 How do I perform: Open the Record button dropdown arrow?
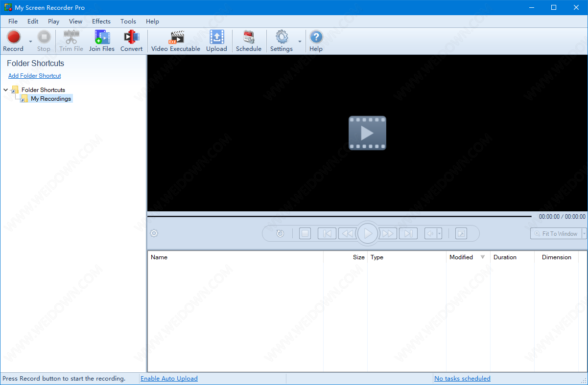click(30, 42)
